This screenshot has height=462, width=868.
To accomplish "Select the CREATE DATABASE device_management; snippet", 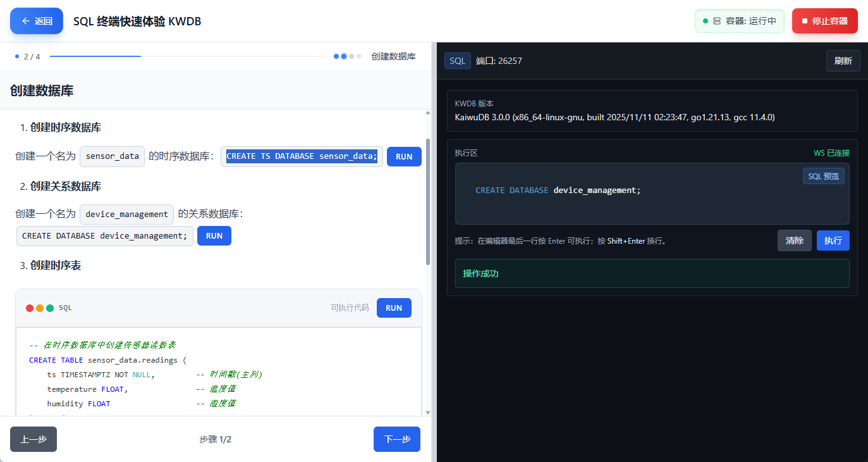I will [105, 236].
